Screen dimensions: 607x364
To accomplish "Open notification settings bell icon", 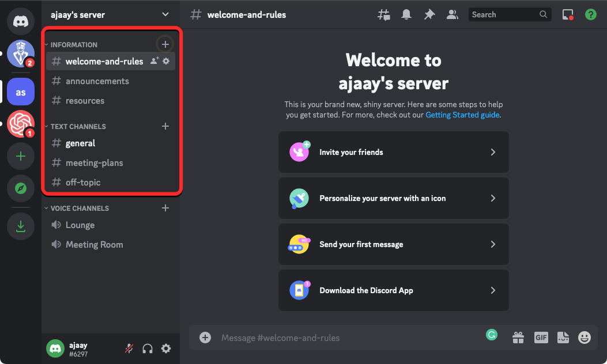I will 406,15.
